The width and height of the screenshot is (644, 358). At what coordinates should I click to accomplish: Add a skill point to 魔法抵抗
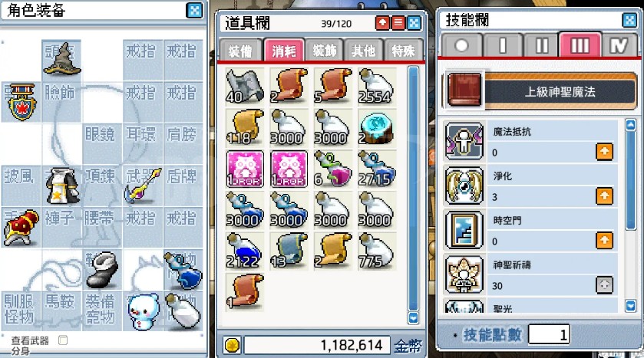coord(604,152)
